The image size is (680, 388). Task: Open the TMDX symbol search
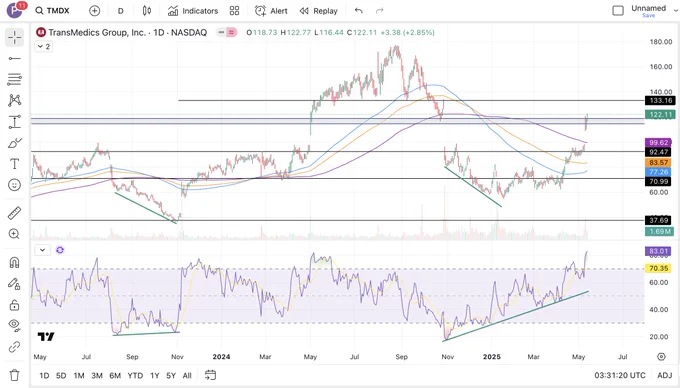(52, 10)
